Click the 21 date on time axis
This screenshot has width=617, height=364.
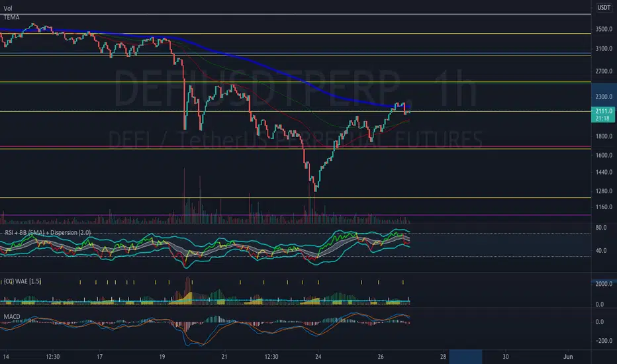click(224, 357)
